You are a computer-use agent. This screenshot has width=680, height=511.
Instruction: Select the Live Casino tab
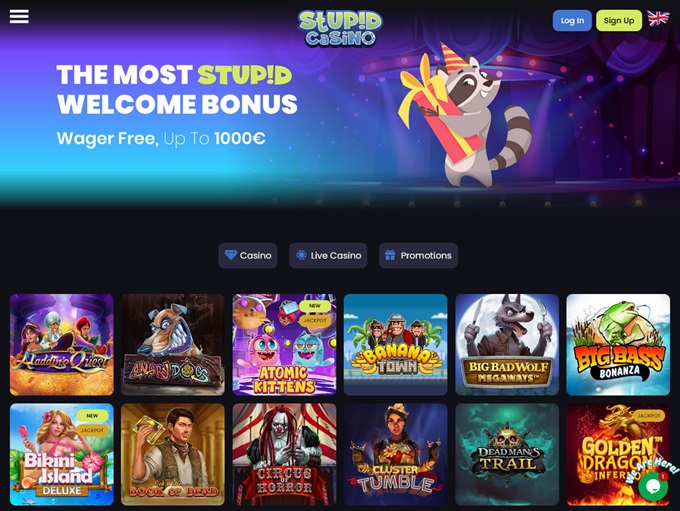[x=328, y=256]
